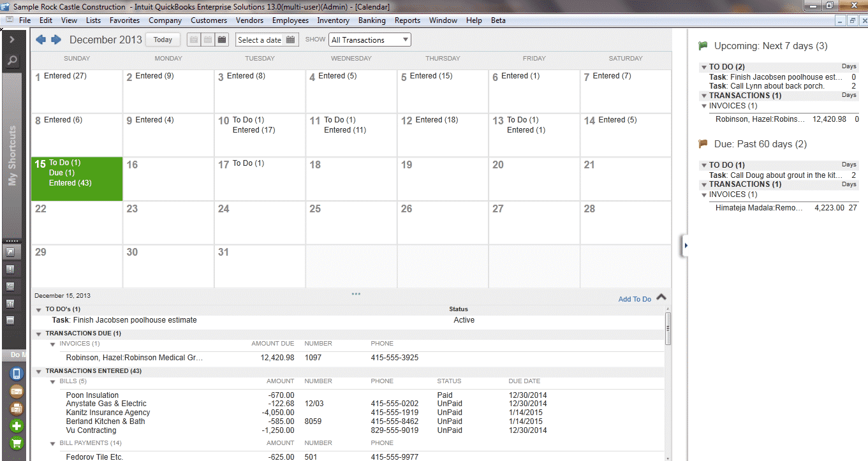The height and width of the screenshot is (461, 868).
Task: Open the Vendors menu
Action: click(x=249, y=20)
